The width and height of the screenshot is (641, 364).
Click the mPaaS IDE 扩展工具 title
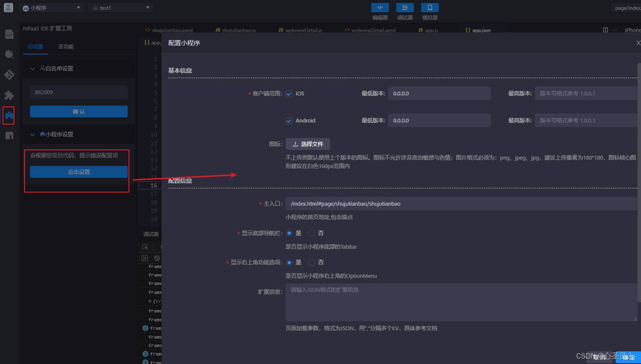click(47, 28)
